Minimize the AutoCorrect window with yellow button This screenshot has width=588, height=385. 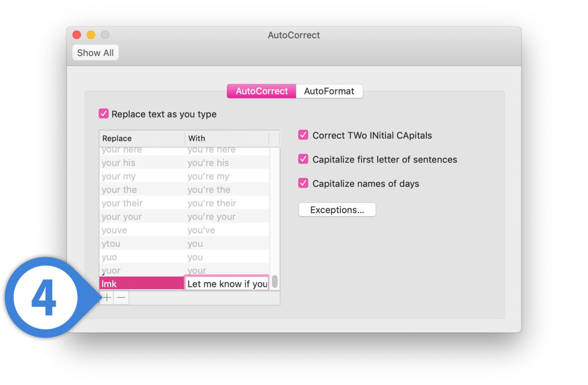(91, 35)
